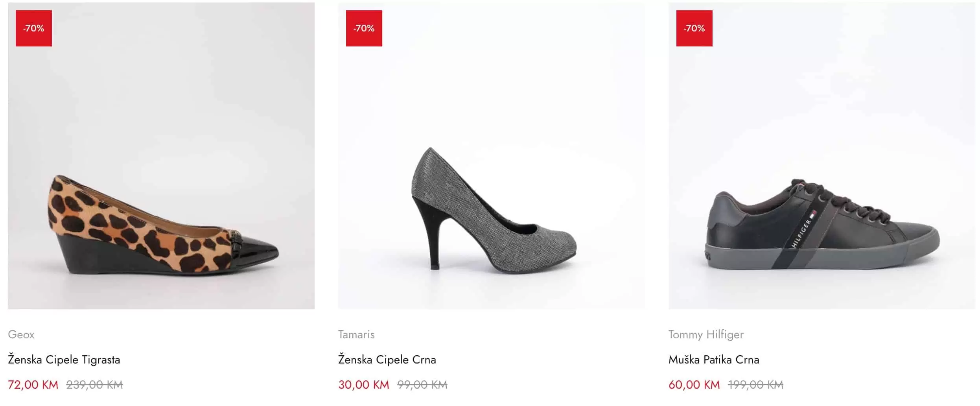This screenshot has height=406, width=980.
Task: Click the 72,00 KM sale price
Action: (33, 384)
